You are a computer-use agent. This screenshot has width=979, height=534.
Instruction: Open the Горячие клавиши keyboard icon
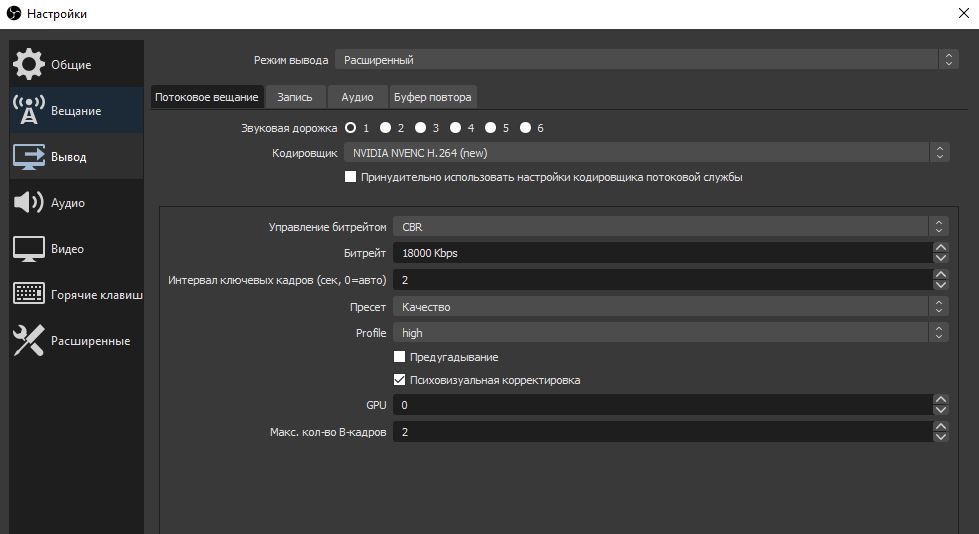28,295
